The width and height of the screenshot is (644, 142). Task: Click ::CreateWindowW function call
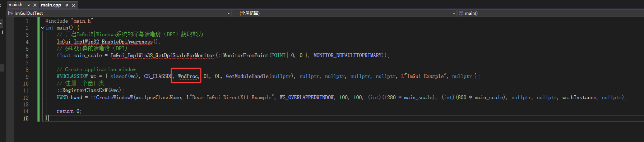[x=112, y=97]
